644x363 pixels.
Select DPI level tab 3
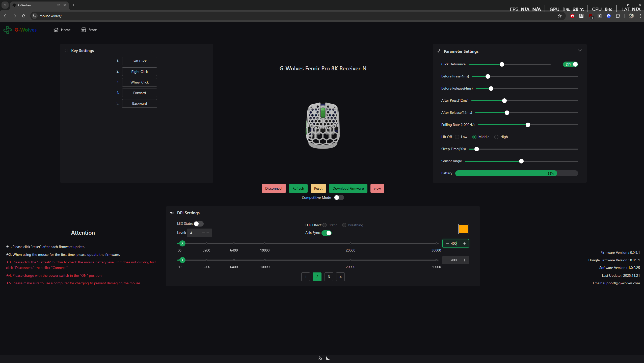pyautogui.click(x=329, y=277)
